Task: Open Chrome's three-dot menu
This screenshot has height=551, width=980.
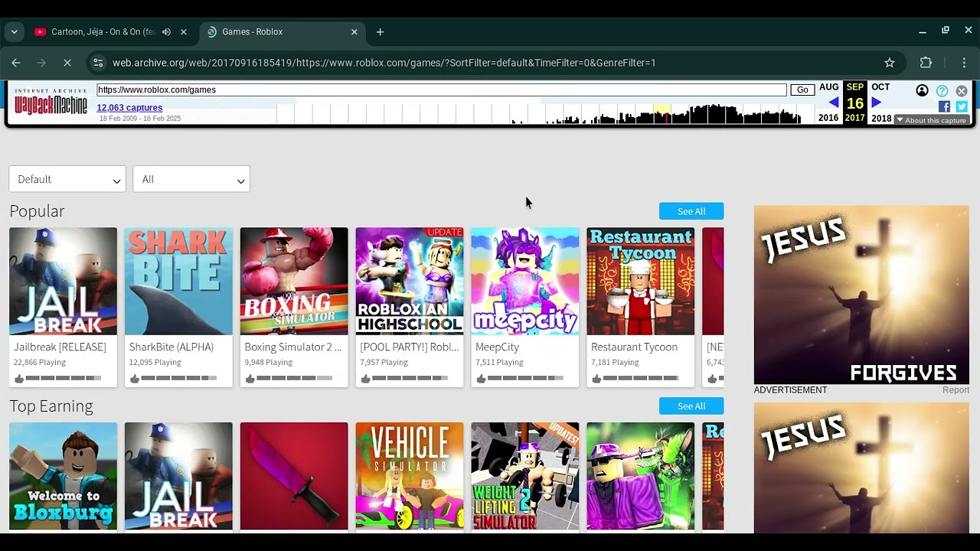Action: [x=965, y=63]
